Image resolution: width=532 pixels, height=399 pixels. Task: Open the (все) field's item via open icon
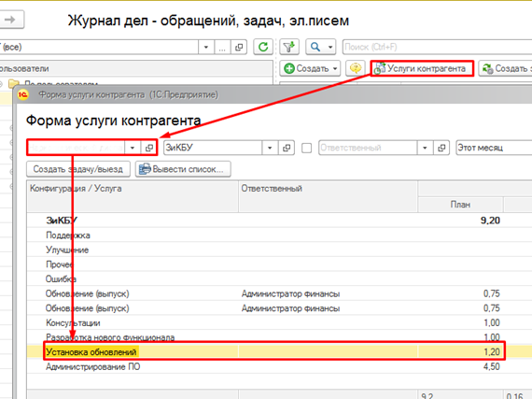239,48
